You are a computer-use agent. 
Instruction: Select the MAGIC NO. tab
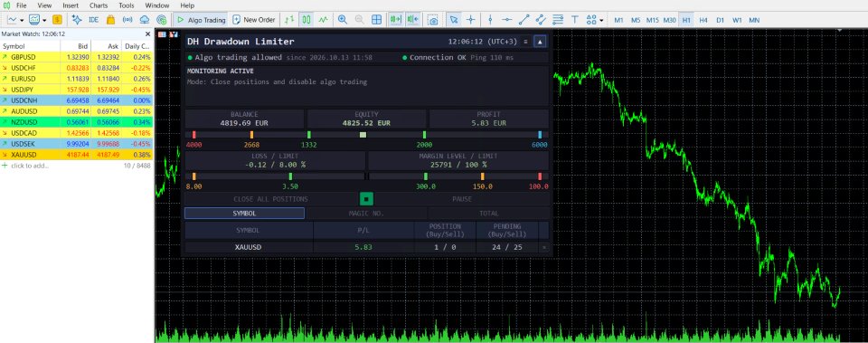tap(366, 214)
